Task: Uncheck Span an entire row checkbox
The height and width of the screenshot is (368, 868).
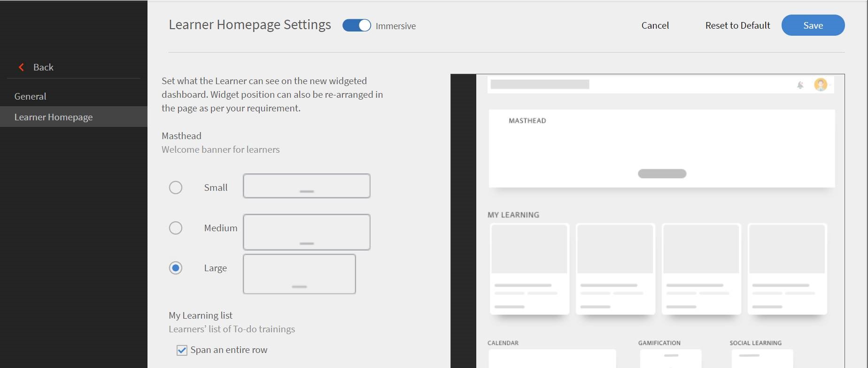Action: (x=182, y=350)
